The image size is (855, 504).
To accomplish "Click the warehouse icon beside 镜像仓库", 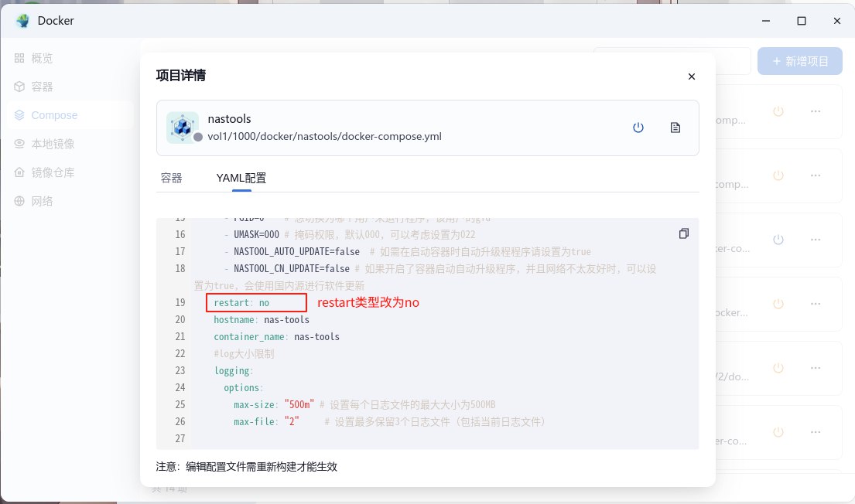I will pyautogui.click(x=19, y=172).
